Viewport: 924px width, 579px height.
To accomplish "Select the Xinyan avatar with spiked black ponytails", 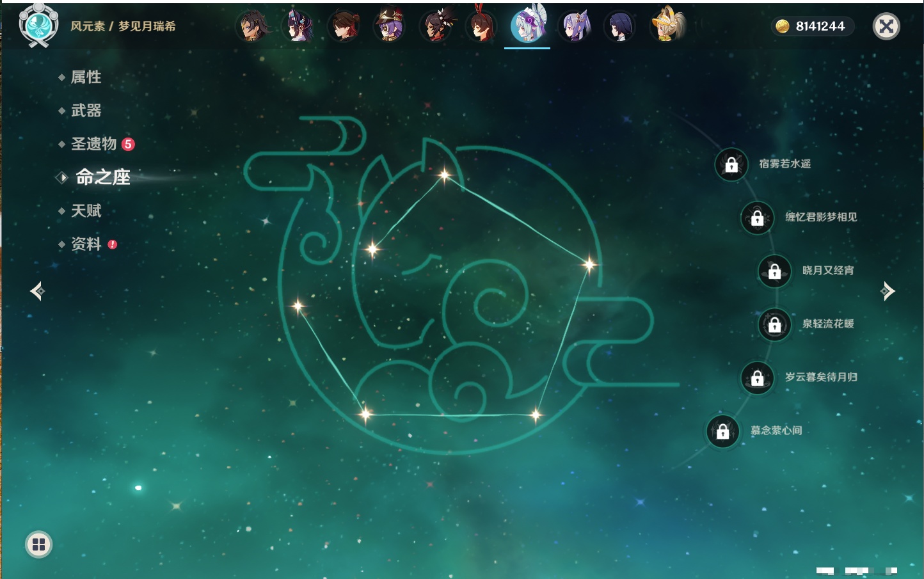I will click(x=436, y=26).
